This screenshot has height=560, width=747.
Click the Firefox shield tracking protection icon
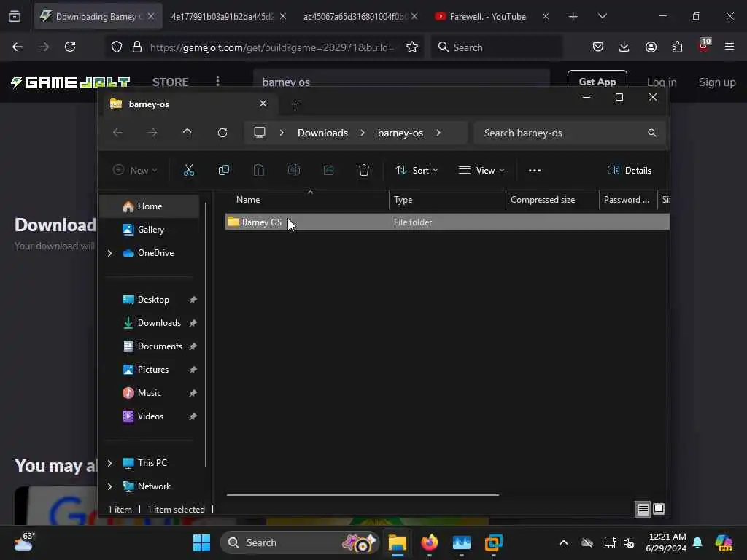[117, 47]
